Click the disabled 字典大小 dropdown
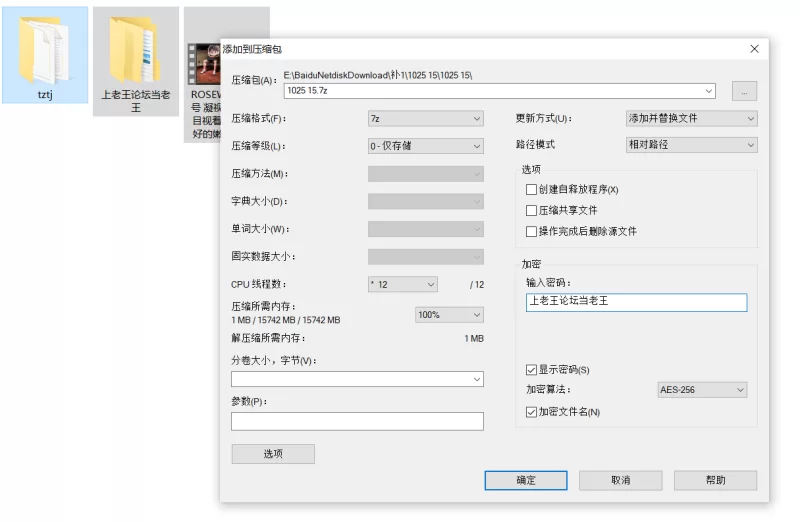The image size is (800, 522). coord(426,202)
